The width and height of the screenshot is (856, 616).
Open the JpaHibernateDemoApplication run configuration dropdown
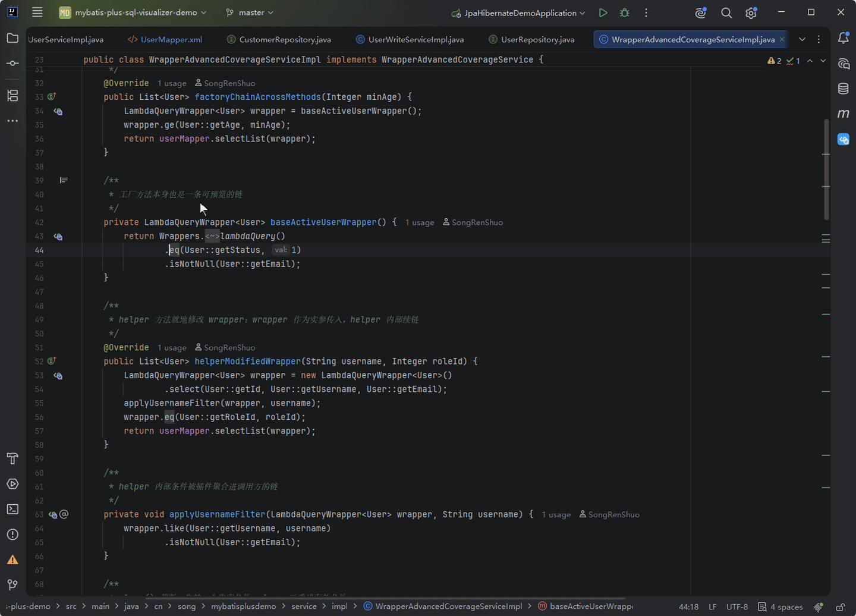(x=518, y=12)
